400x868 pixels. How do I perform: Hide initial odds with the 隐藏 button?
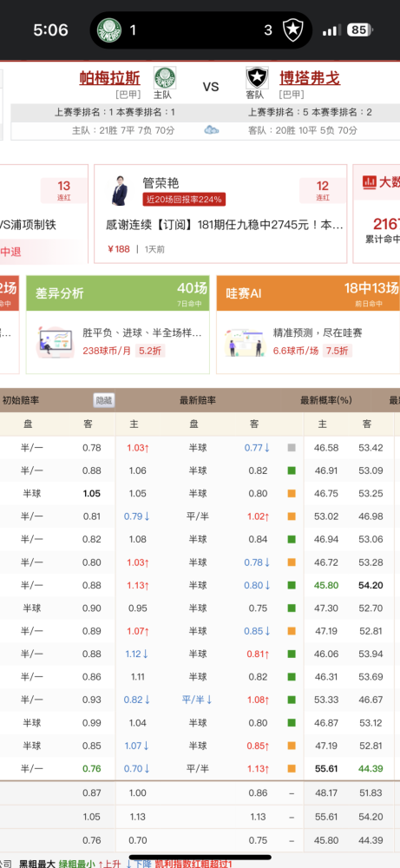104,400
